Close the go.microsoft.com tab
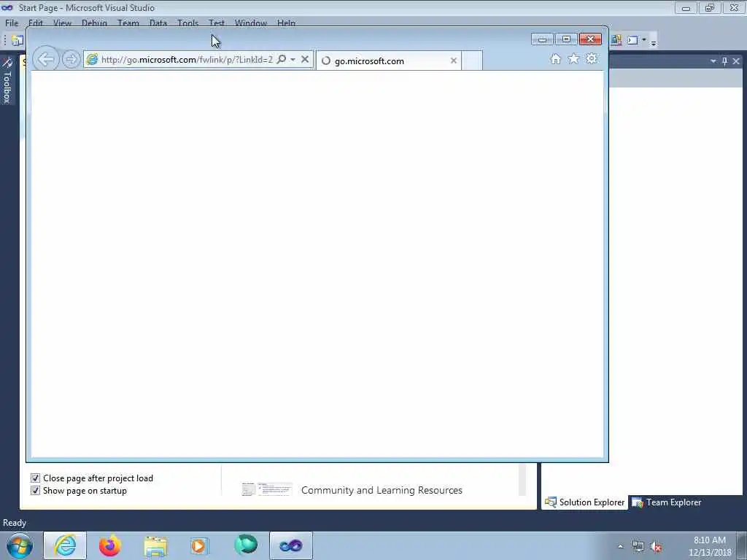Image resolution: width=747 pixels, height=560 pixels. 454,61
